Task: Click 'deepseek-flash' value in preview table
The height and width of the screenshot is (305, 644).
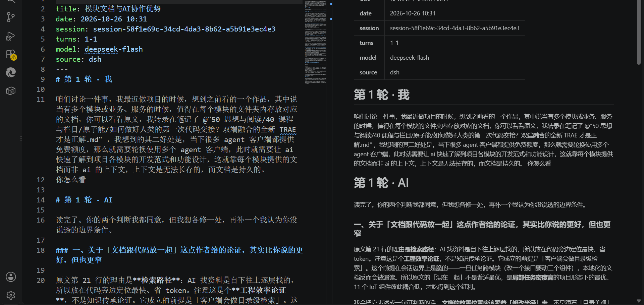Action: tap(410, 58)
